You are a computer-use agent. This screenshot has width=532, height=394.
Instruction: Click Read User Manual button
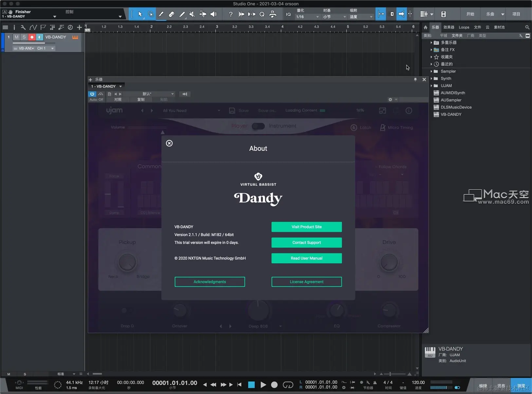click(x=306, y=258)
